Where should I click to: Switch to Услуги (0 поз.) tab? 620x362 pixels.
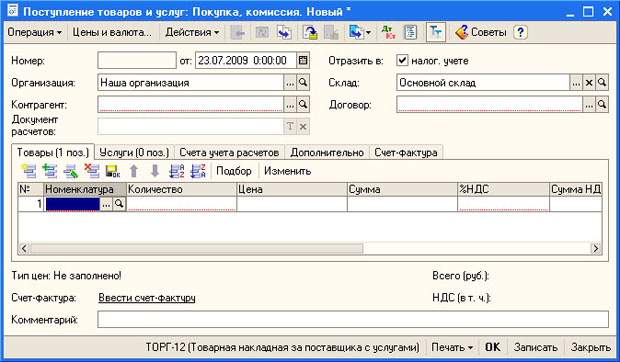click(134, 153)
